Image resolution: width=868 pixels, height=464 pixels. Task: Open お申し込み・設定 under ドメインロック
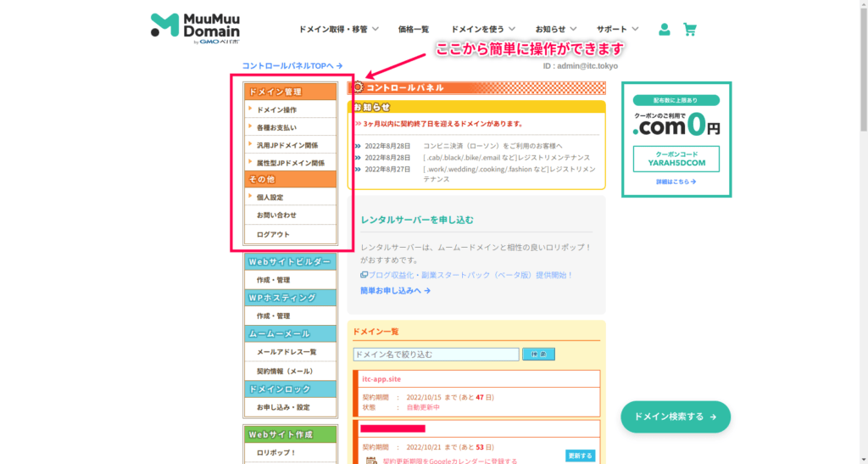(x=291, y=407)
